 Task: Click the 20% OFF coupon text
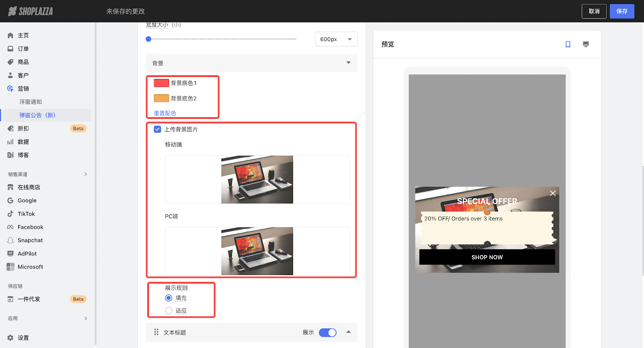463,219
